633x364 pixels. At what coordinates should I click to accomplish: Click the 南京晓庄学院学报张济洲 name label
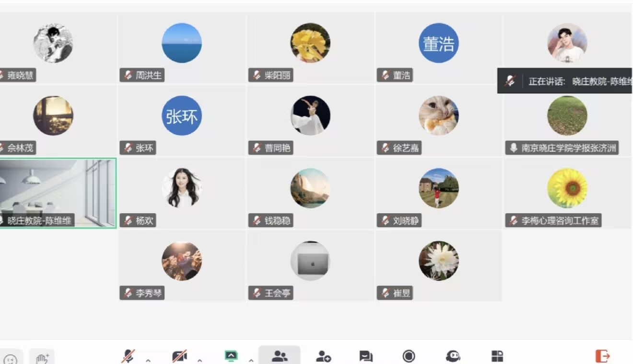pyautogui.click(x=562, y=148)
